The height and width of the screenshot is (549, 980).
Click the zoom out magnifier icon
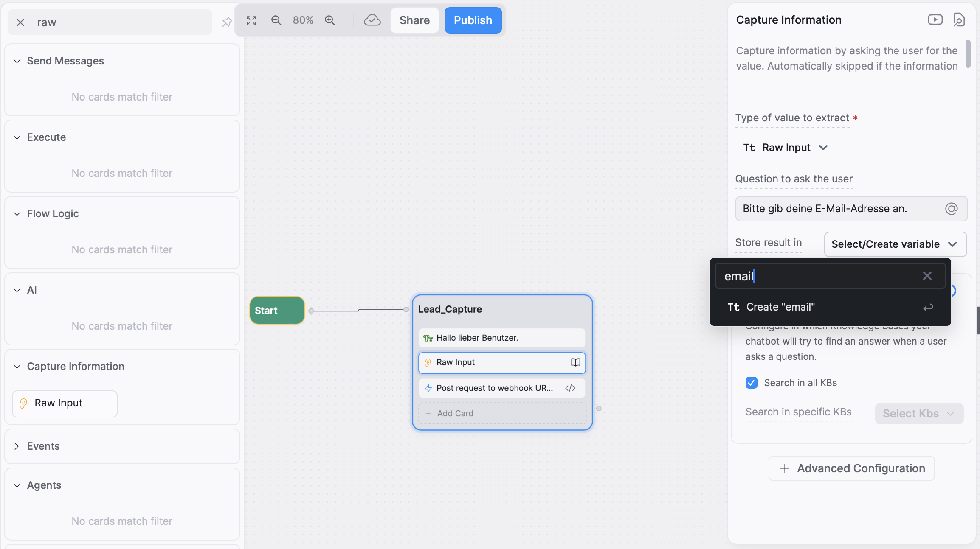pyautogui.click(x=276, y=20)
